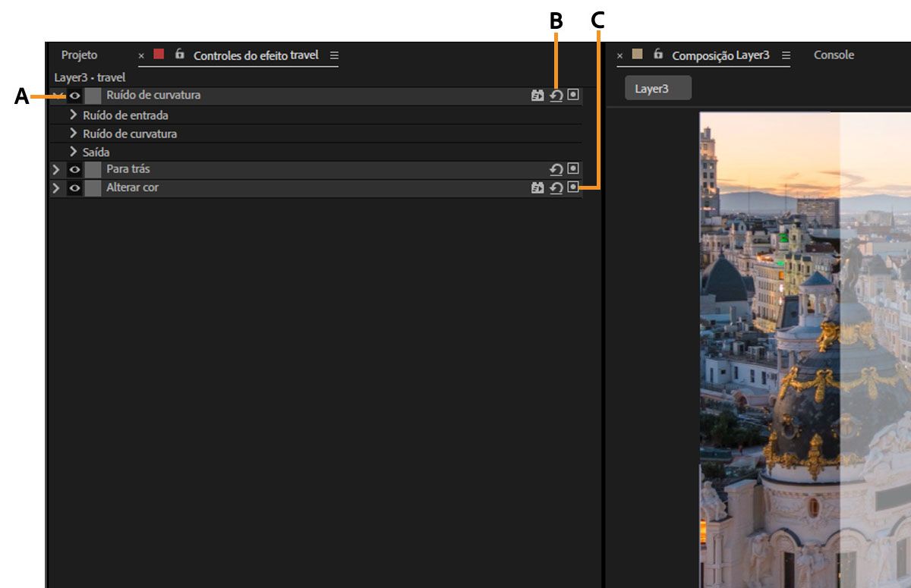Click the Layer3 · travel header text
Viewport: 911px width, 588px height.
90,77
